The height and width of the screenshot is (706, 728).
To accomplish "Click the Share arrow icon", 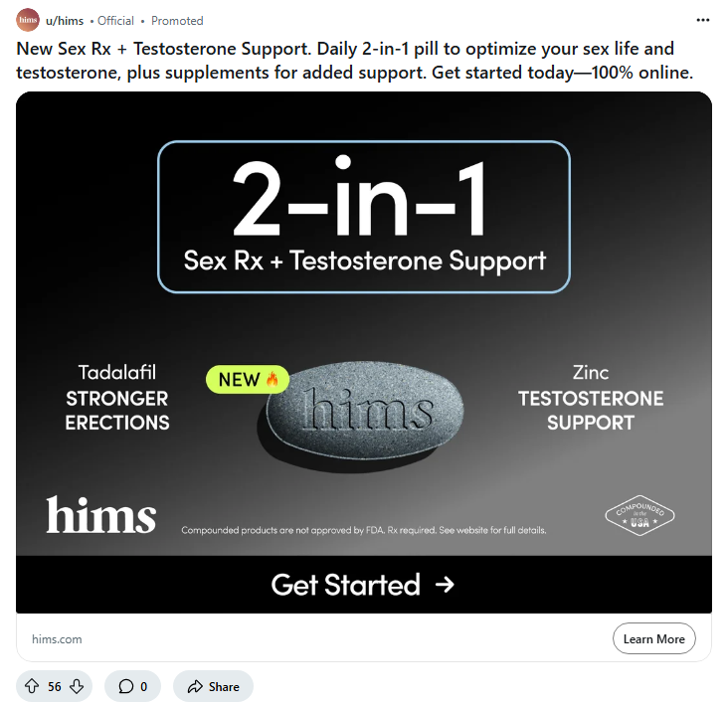I will pyautogui.click(x=195, y=686).
